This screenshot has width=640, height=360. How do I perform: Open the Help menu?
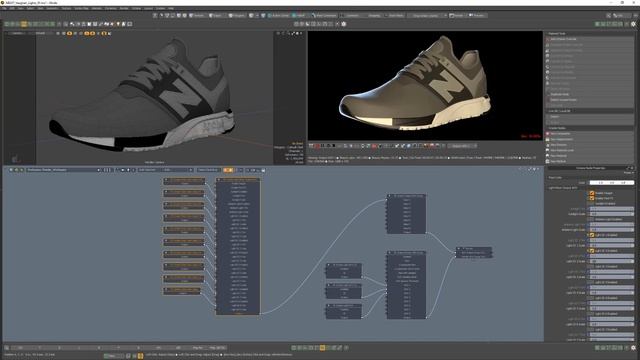pos(171,8)
